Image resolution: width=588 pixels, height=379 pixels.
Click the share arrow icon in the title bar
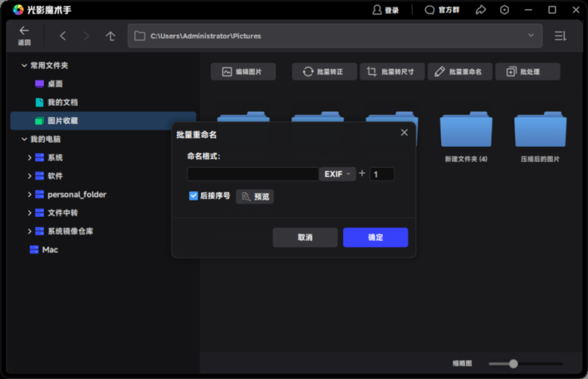click(480, 9)
